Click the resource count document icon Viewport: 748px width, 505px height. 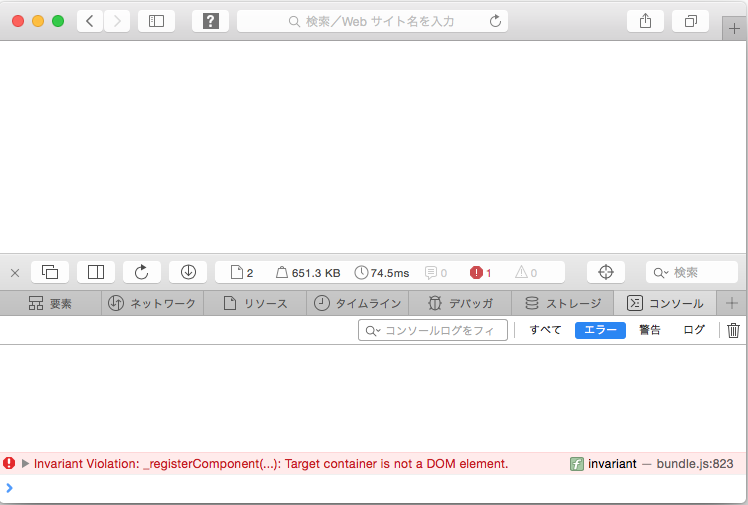(x=242, y=272)
